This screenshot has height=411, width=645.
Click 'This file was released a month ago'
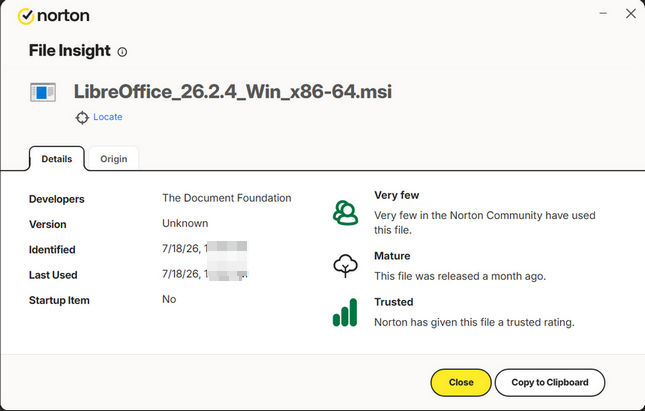(x=460, y=276)
